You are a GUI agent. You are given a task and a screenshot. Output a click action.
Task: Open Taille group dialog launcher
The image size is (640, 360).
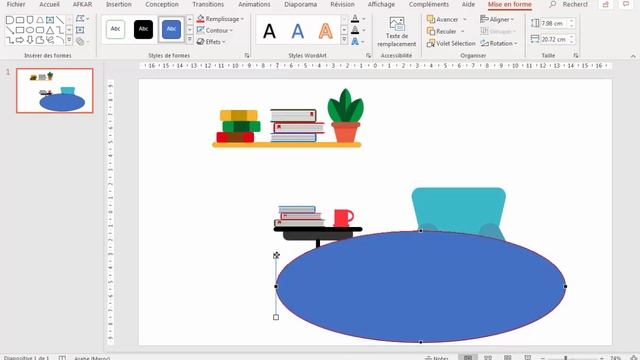click(576, 55)
